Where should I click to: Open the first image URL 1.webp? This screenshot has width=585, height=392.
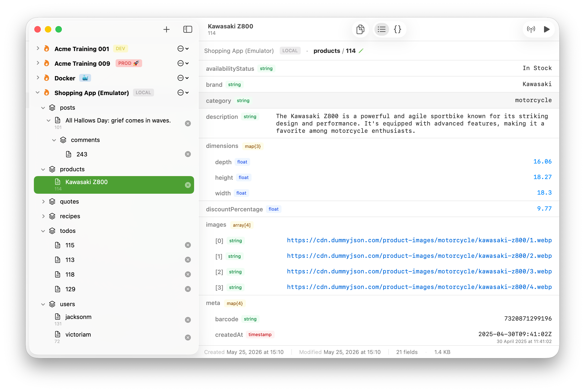point(419,240)
